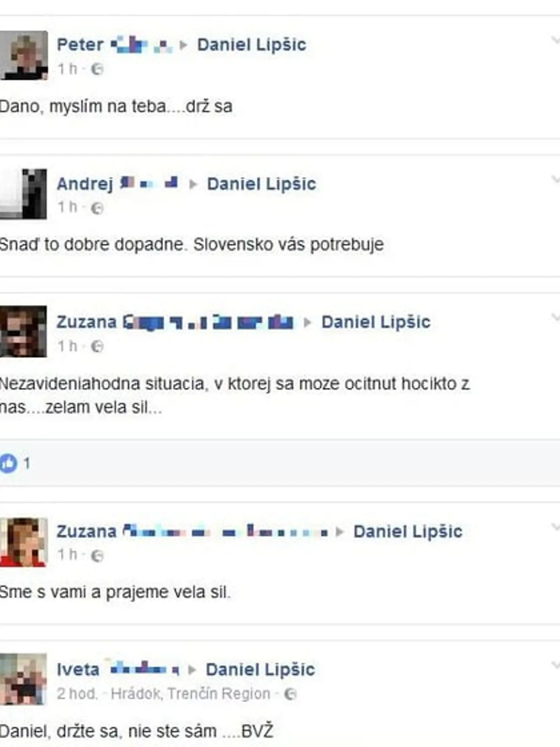
Task: Expand options arrow on second Zuzana post
Action: [555, 527]
